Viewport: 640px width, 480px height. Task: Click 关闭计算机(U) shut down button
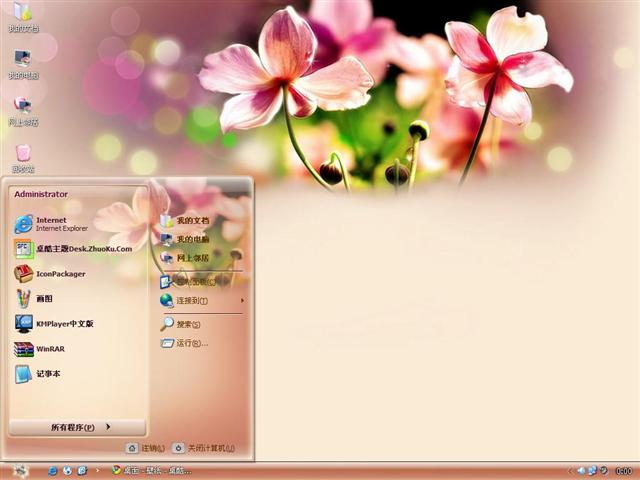[203, 448]
